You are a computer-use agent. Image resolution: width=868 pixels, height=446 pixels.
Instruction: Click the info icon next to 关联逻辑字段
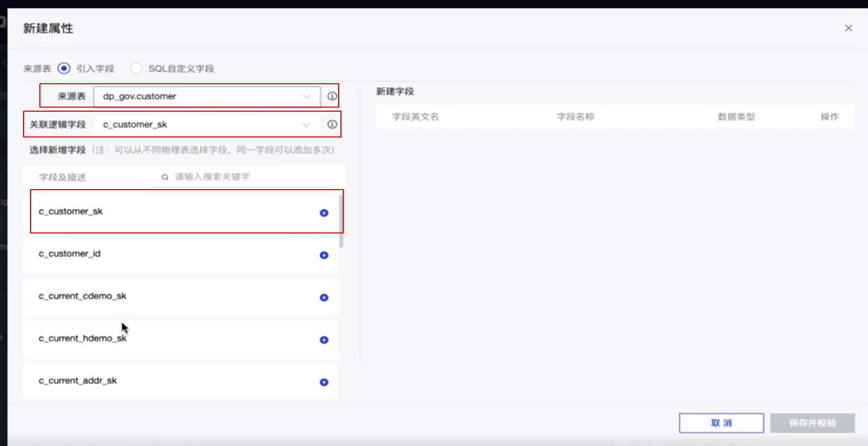[x=332, y=124]
